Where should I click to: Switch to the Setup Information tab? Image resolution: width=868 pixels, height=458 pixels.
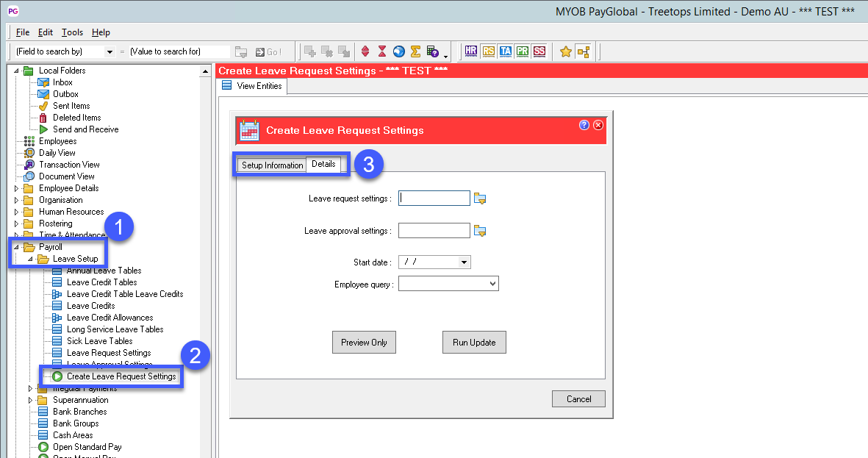[272, 165]
